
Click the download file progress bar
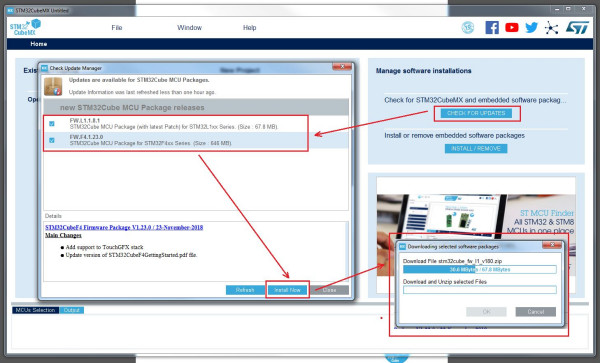[x=479, y=270]
